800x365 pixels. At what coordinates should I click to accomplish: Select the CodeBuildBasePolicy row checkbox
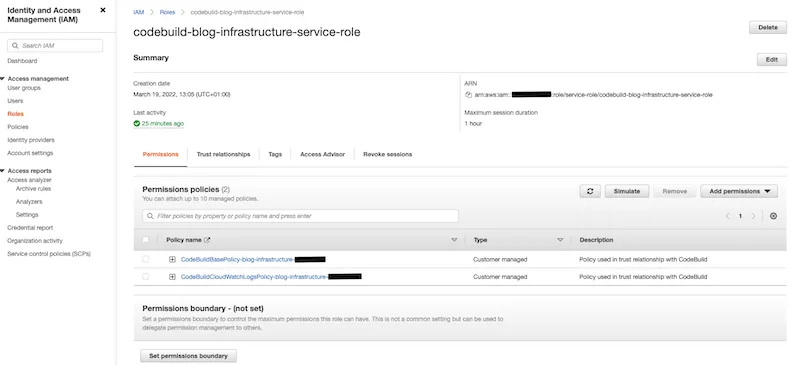coord(146,259)
